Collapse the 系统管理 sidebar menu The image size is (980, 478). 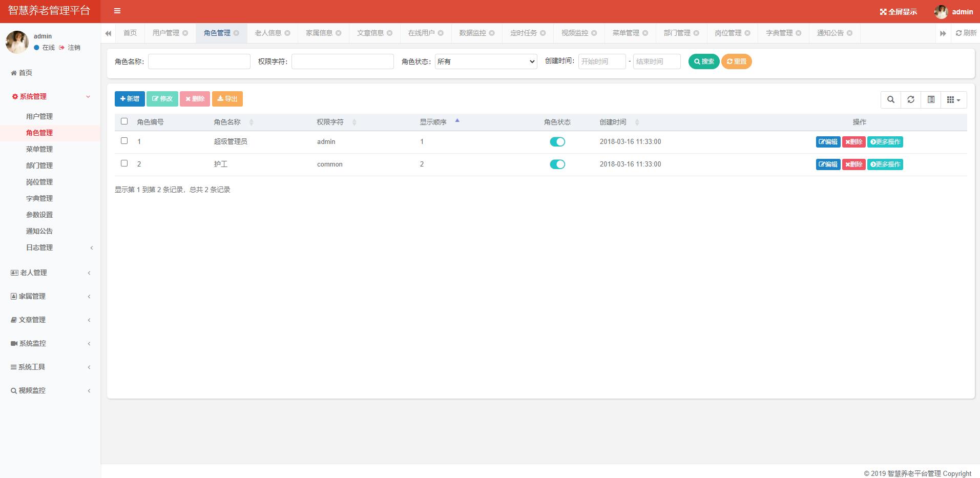pos(50,96)
